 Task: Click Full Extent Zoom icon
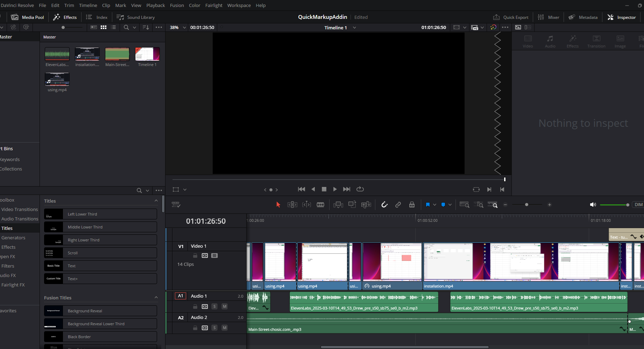465,205
